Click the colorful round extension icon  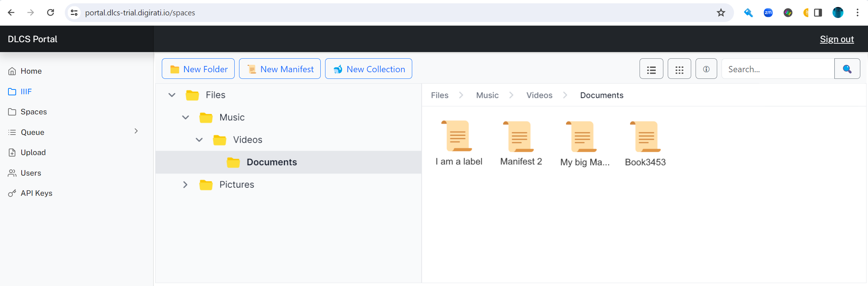(788, 13)
